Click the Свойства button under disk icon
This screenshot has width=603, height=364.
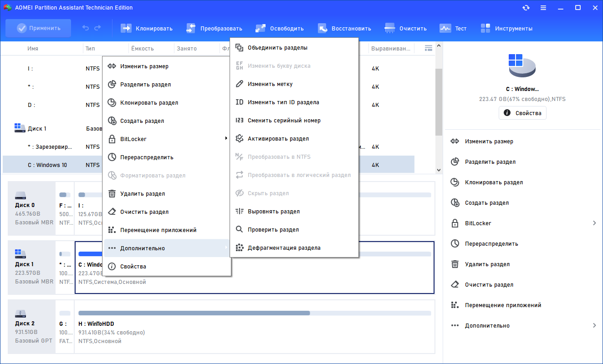click(522, 113)
